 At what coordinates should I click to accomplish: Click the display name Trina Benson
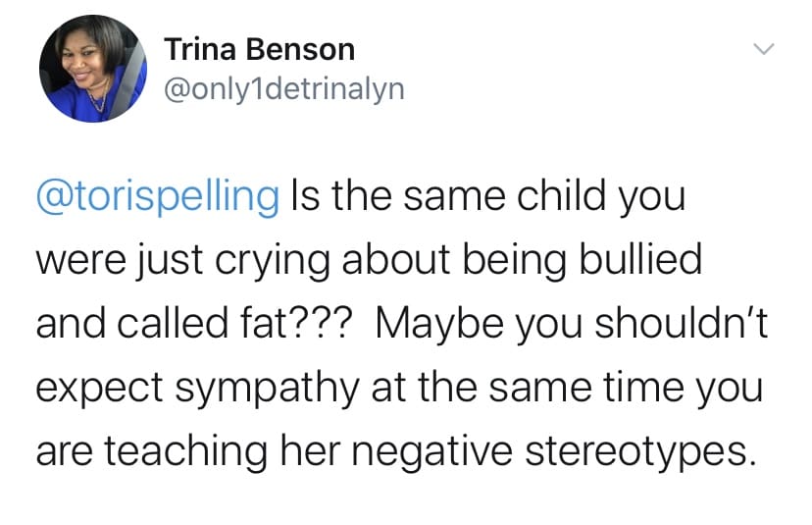pyautogui.click(x=260, y=50)
